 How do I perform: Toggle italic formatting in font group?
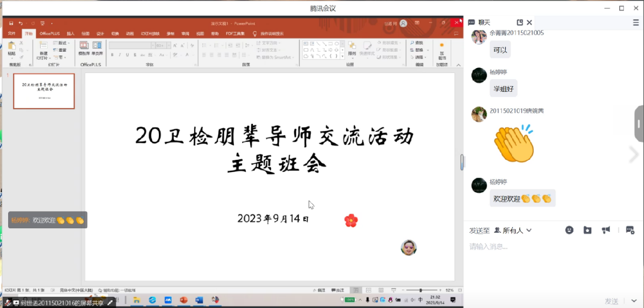(x=120, y=55)
